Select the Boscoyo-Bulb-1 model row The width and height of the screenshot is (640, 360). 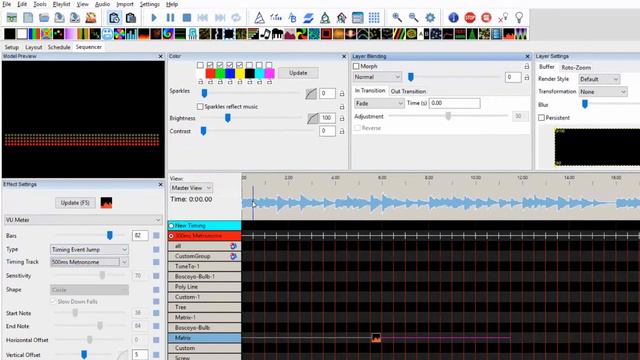(204, 277)
